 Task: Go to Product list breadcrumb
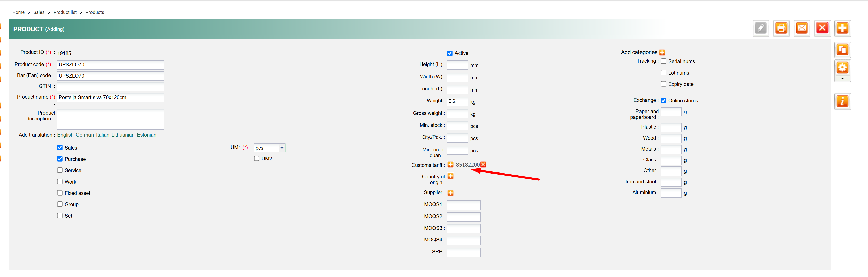click(x=65, y=12)
